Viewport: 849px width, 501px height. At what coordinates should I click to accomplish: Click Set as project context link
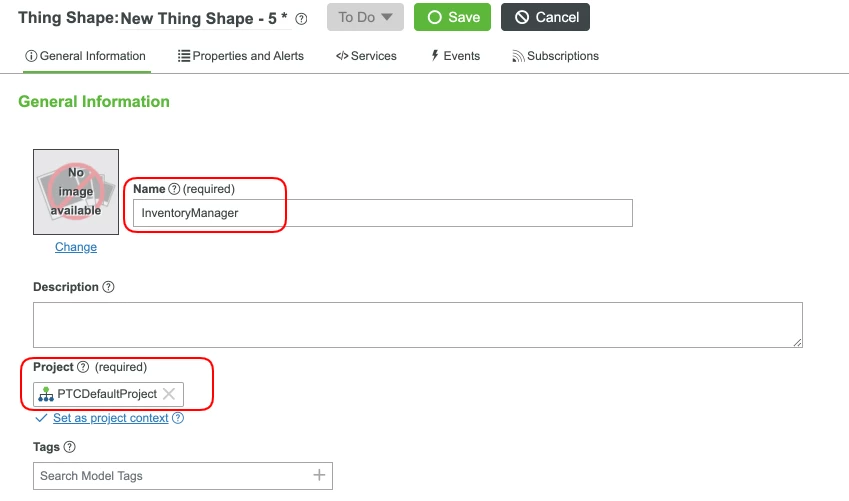click(110, 418)
